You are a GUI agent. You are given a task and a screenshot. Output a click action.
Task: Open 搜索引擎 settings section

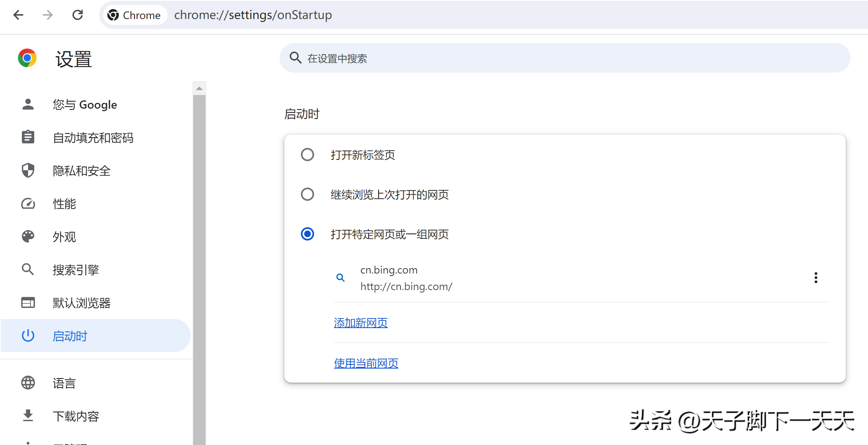coord(76,270)
